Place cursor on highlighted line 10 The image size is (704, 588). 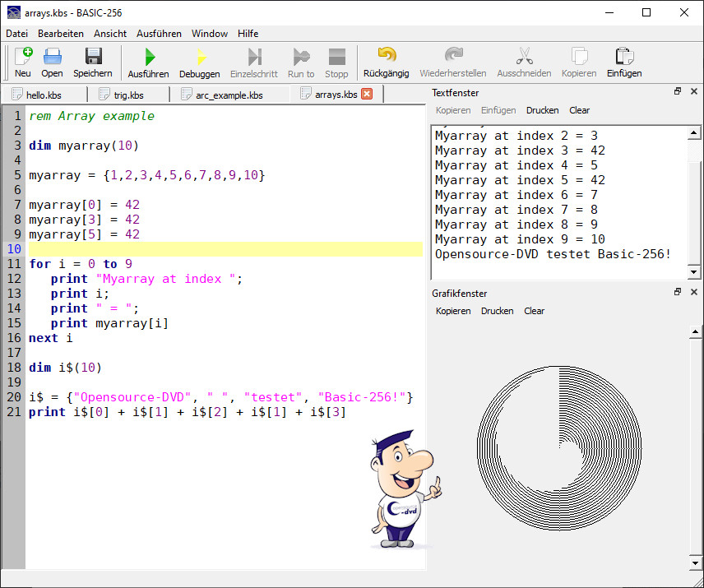[224, 249]
